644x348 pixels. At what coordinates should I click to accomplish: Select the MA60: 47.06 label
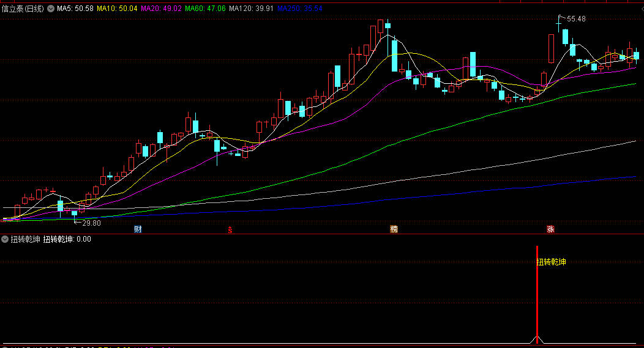205,8
